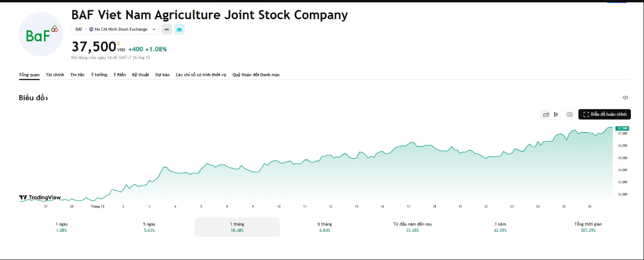This screenshot has width=644, height=260.
Task: Select the 1 ngày time range
Action: pyautogui.click(x=61, y=227)
